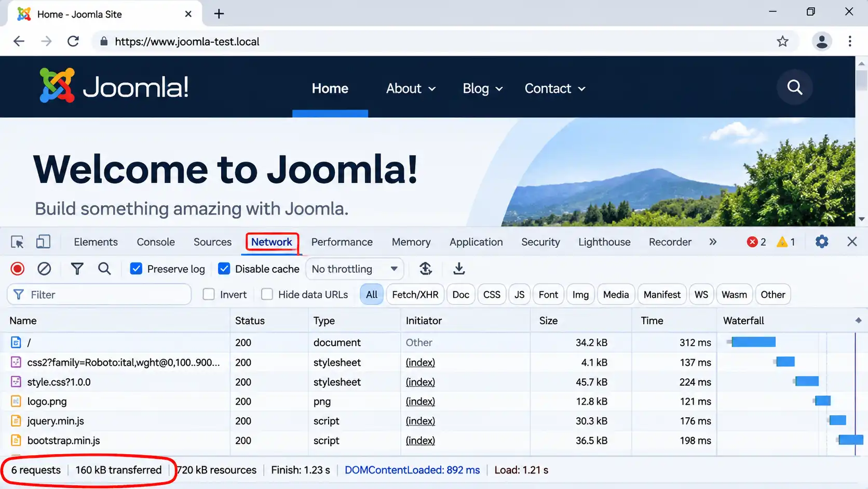Click the import HAR upload icon
This screenshot has width=868, height=489.
click(426, 269)
